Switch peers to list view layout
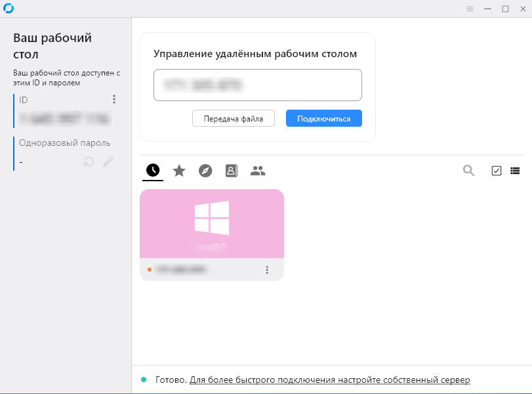Image resolution: width=532 pixels, height=394 pixels. (x=516, y=170)
